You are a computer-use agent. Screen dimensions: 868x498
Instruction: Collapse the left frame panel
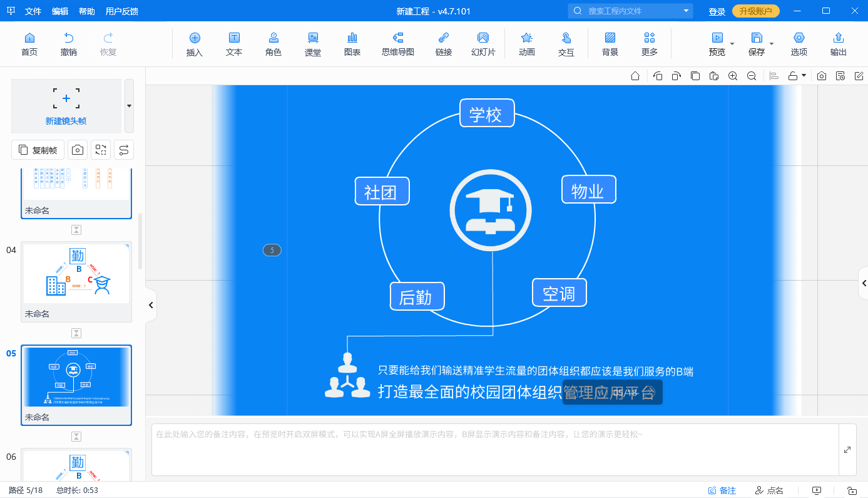click(151, 305)
